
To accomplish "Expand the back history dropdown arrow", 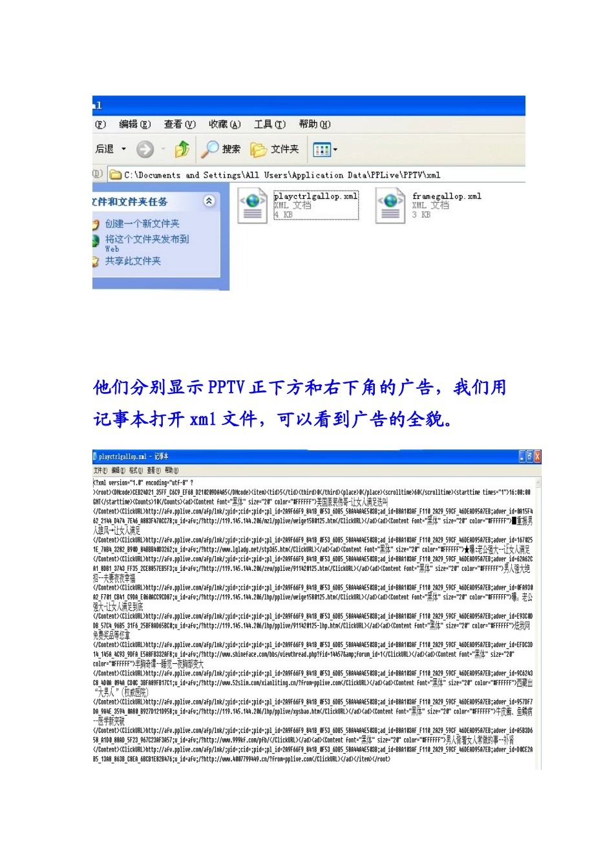I will coord(123,149).
